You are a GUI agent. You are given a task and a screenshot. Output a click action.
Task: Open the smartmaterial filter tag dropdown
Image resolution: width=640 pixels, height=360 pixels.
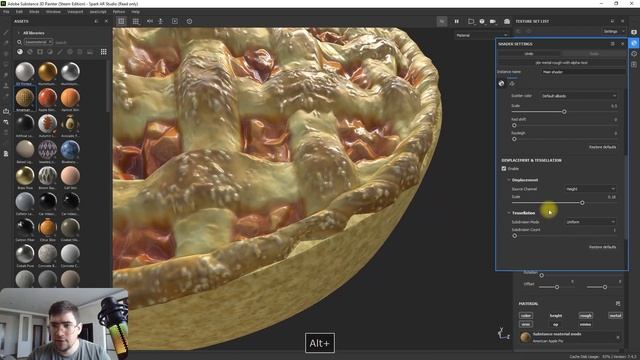[38, 42]
